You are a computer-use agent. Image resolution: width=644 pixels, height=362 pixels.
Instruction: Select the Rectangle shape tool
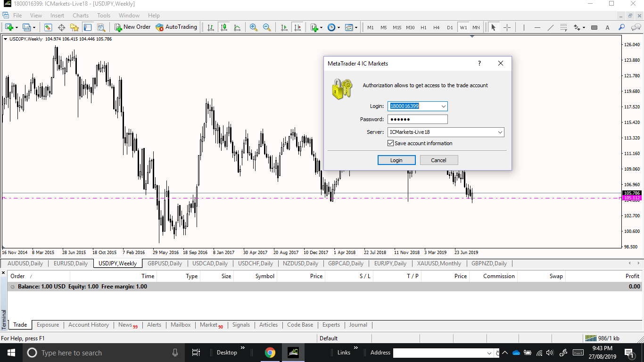[594, 27]
